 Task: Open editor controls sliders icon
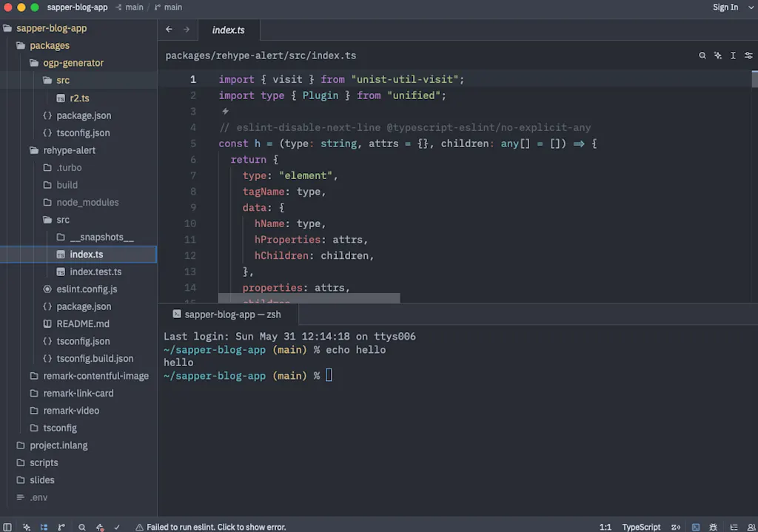tap(748, 55)
